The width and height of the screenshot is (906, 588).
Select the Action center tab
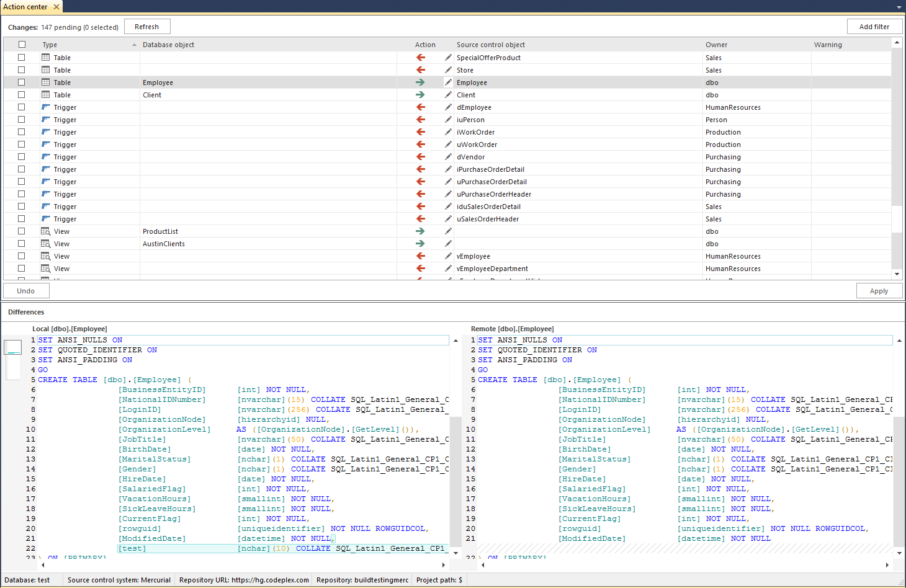pyautogui.click(x=25, y=7)
